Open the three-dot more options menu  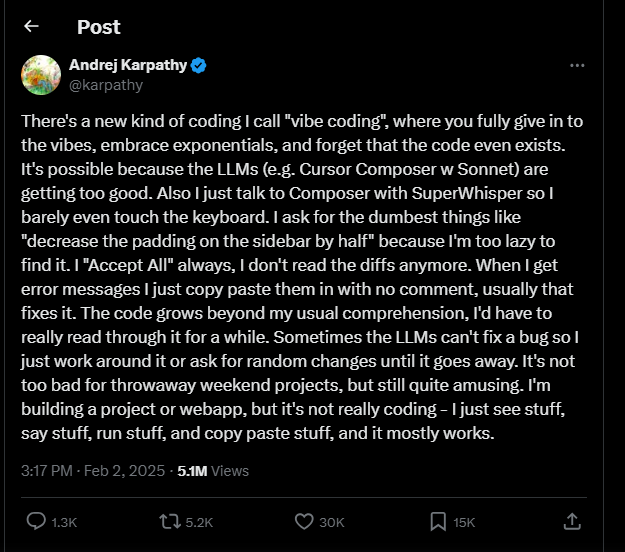(576, 65)
